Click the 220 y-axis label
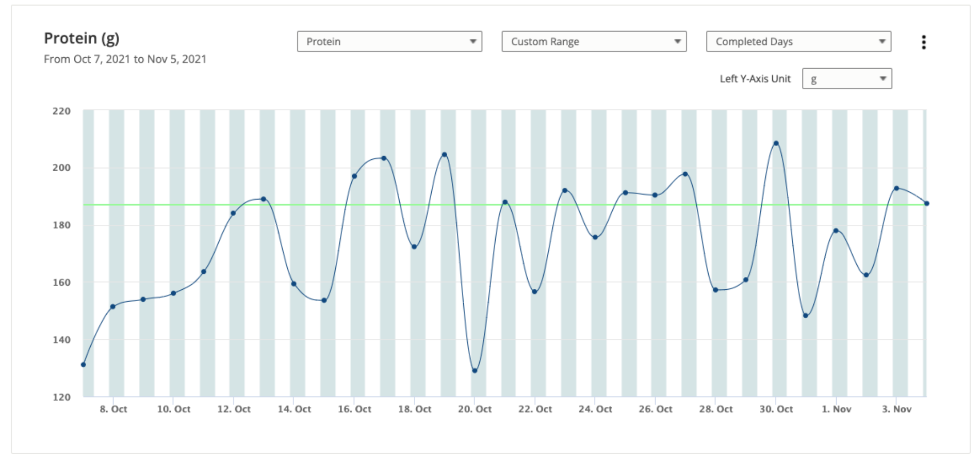980x461 pixels. click(x=61, y=111)
